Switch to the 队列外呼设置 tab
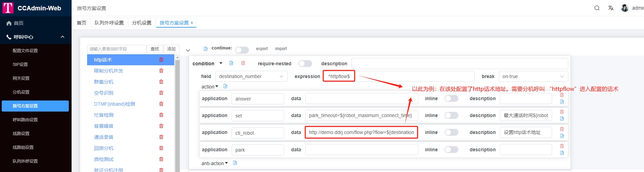This screenshot has height=172, width=644. [109, 23]
